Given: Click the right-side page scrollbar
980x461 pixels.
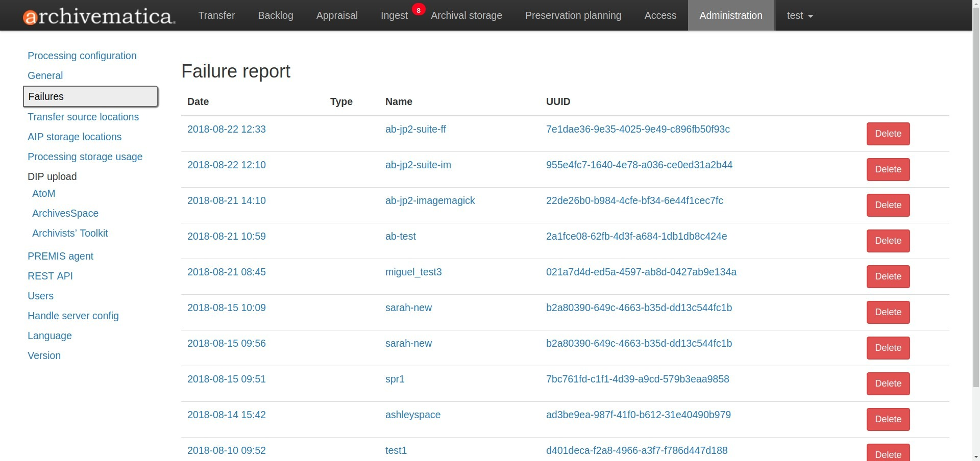Looking at the screenshot, I should (x=975, y=229).
